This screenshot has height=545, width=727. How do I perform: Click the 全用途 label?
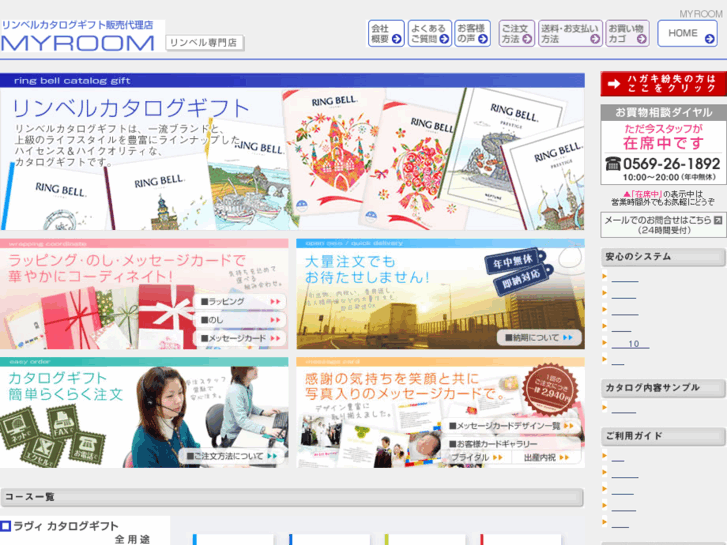pos(133,539)
